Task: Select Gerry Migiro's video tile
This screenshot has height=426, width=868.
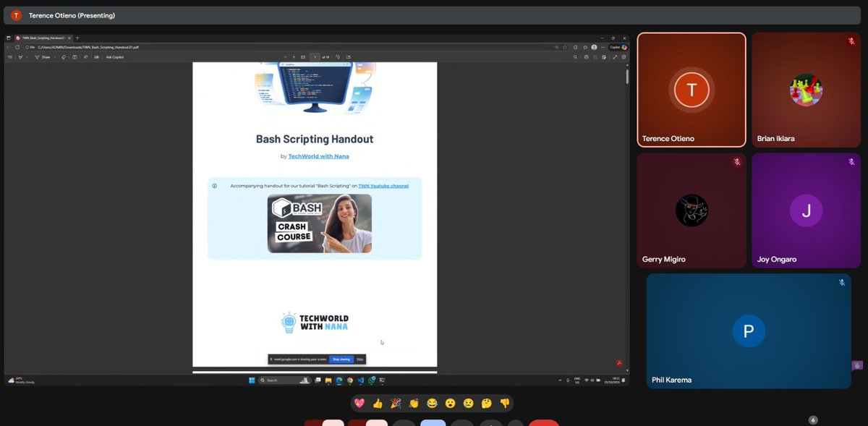Action: click(692, 210)
